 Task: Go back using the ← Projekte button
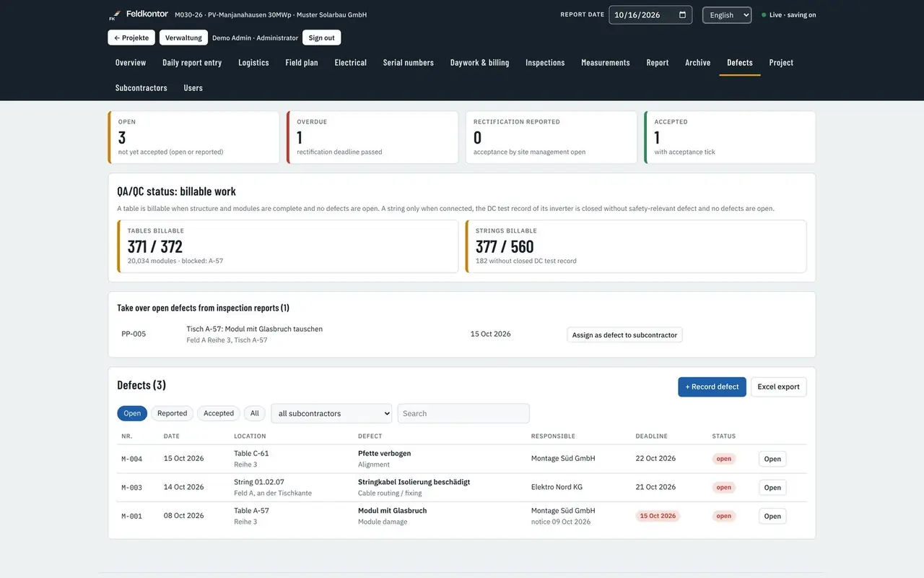tap(131, 38)
